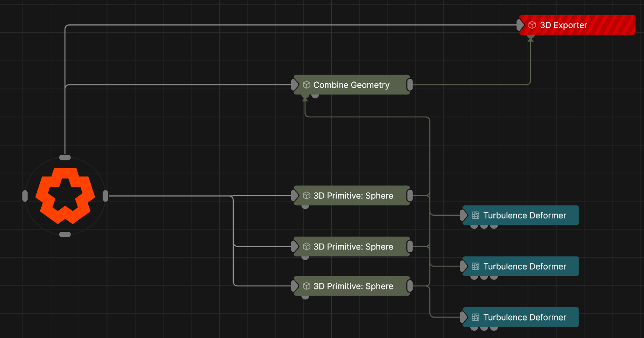Click the sphere icon on the bottom Sphere primitive
644x338 pixels.
(307, 286)
